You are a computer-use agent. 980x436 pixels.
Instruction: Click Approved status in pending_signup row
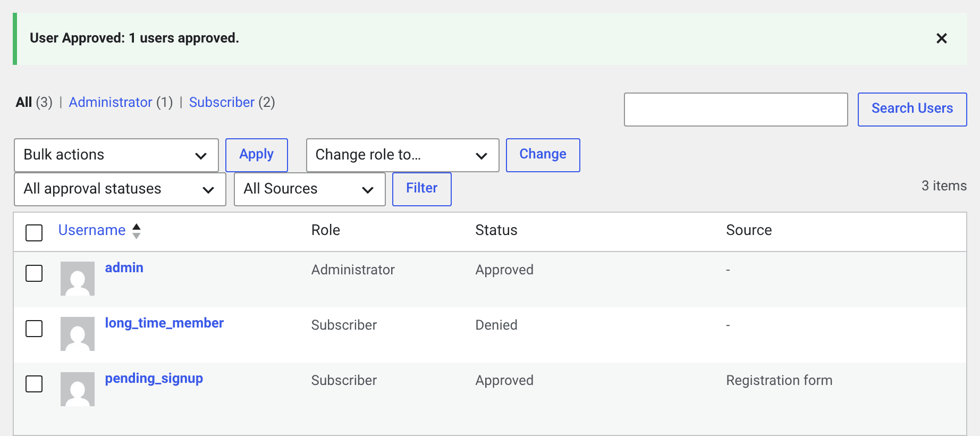click(x=504, y=380)
